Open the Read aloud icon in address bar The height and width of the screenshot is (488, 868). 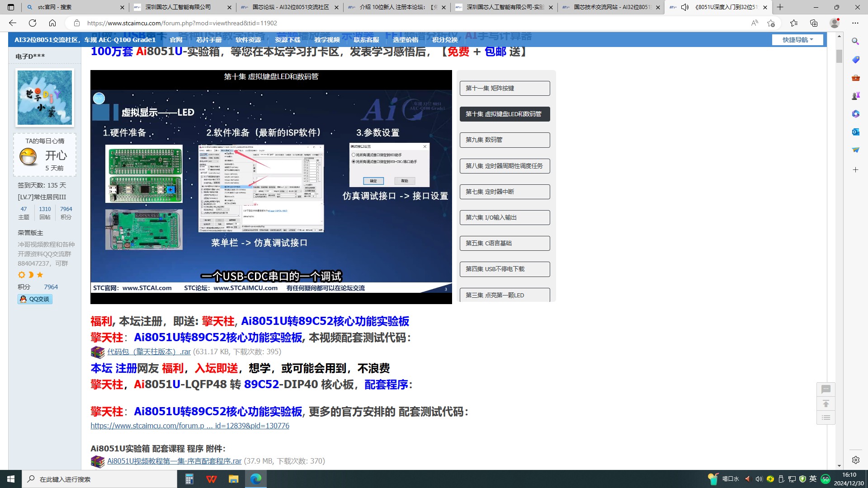(x=754, y=23)
